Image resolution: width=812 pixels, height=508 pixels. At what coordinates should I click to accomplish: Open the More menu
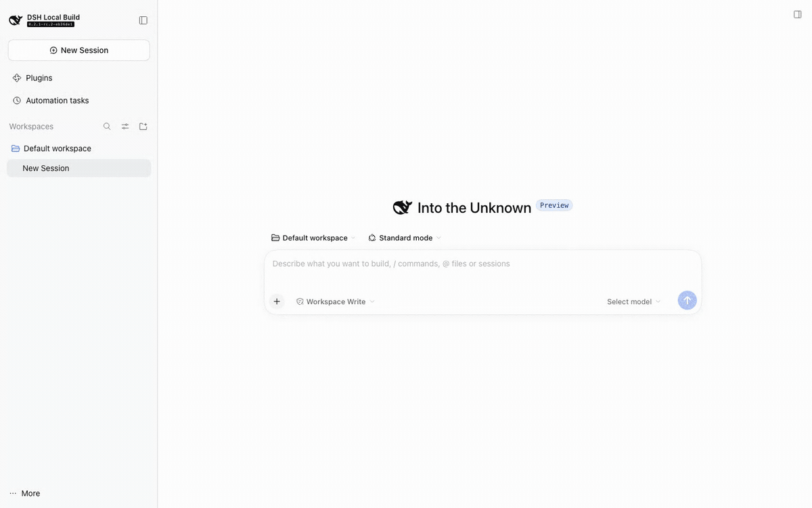click(x=25, y=493)
